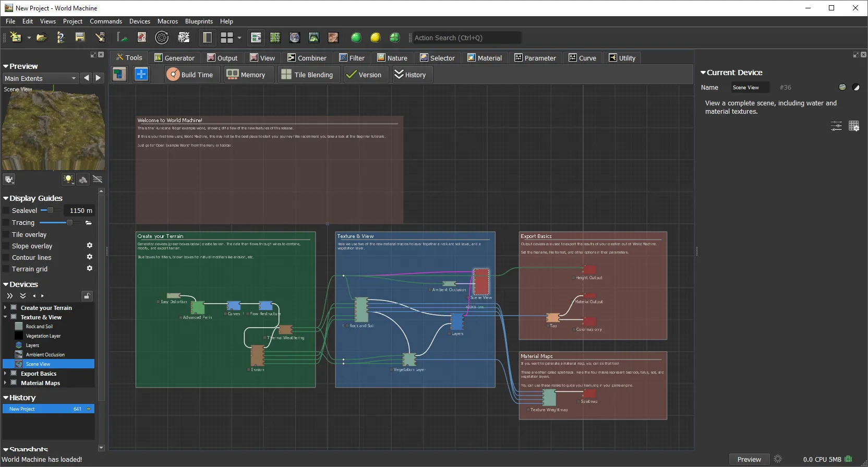
Task: Click the Action Search field
Action: click(x=467, y=38)
